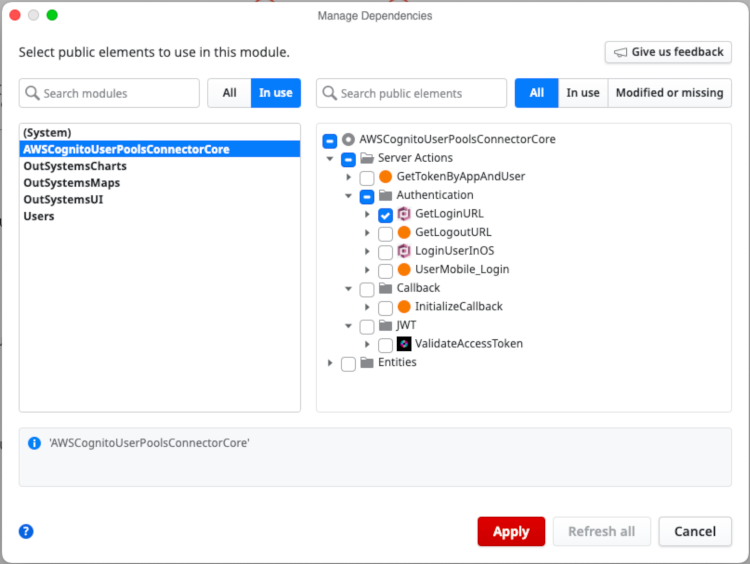
Task: Click the magnifier icon in Search modules
Action: 32,93
